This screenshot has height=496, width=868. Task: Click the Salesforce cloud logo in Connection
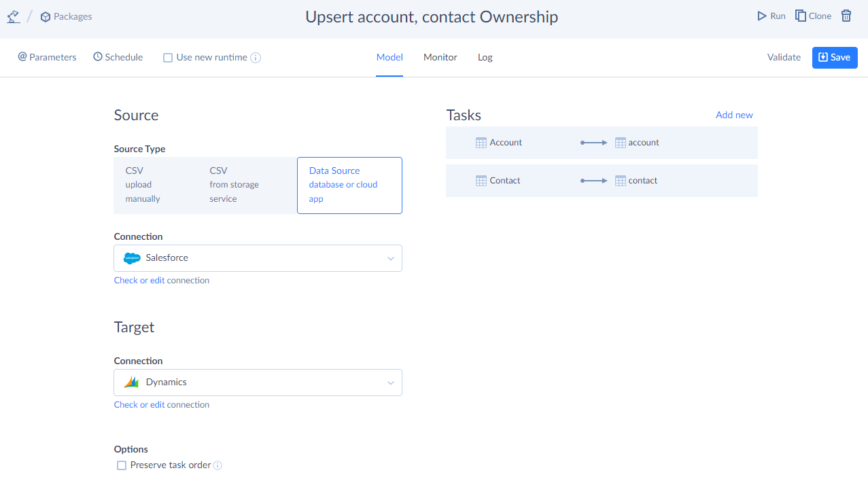coord(132,258)
